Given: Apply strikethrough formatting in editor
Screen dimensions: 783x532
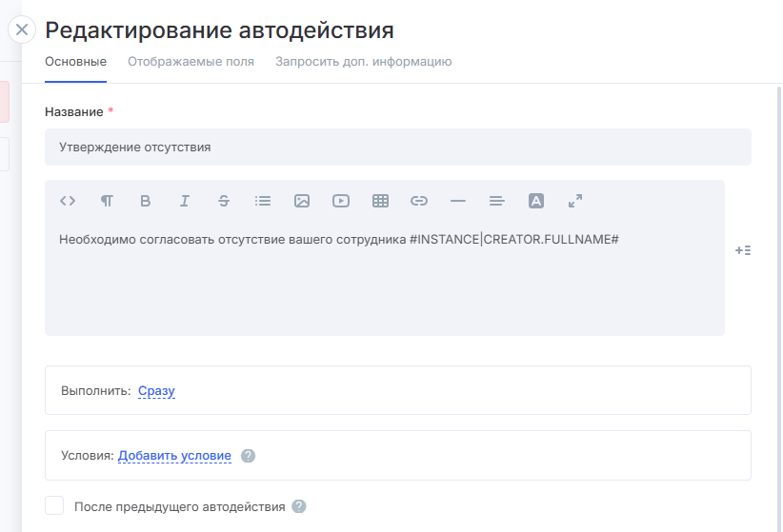Looking at the screenshot, I should click(224, 201).
